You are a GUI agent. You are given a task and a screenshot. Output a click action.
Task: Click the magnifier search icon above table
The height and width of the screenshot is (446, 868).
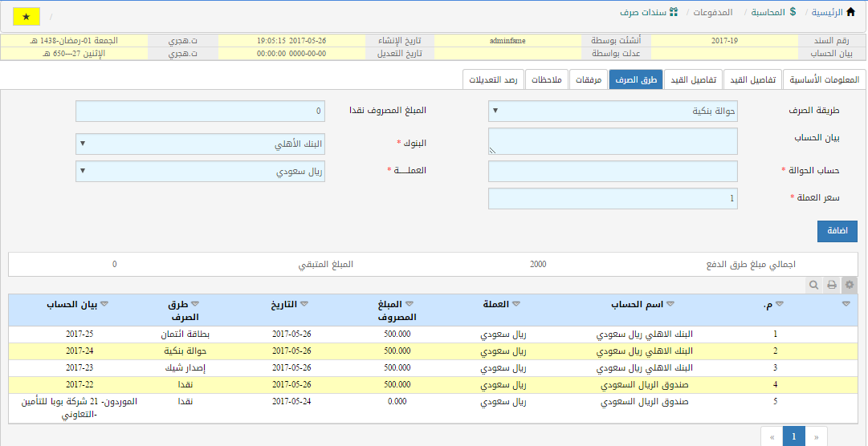click(x=813, y=285)
